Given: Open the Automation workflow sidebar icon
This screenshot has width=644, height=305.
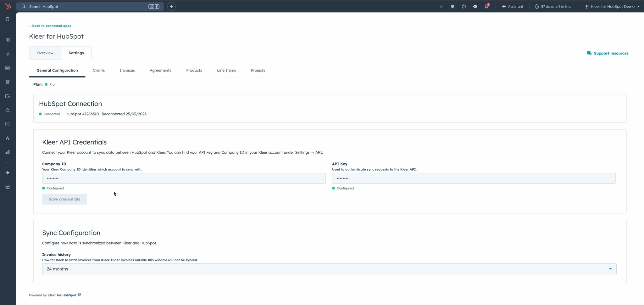Looking at the screenshot, I should tap(8, 138).
